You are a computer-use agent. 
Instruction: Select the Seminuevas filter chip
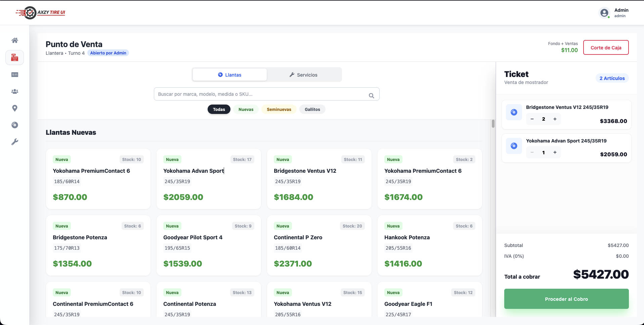point(279,110)
